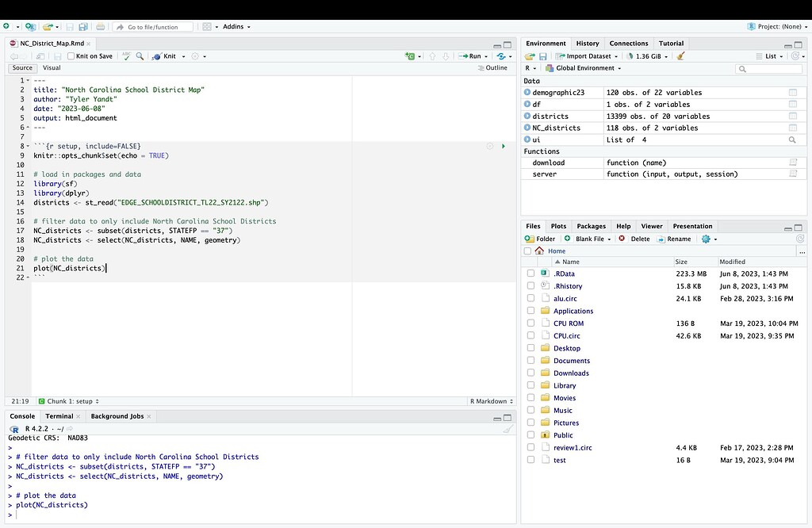Select the .RData file checkbox

(530, 274)
